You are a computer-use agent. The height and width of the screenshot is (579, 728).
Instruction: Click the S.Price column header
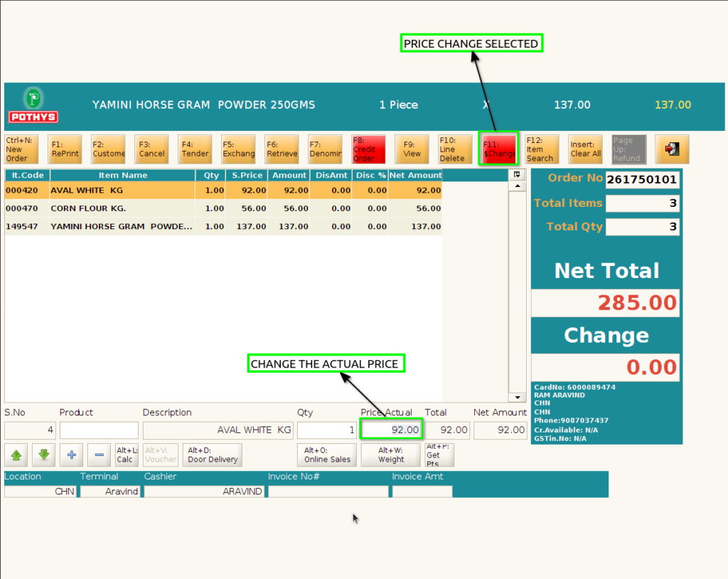(247, 175)
